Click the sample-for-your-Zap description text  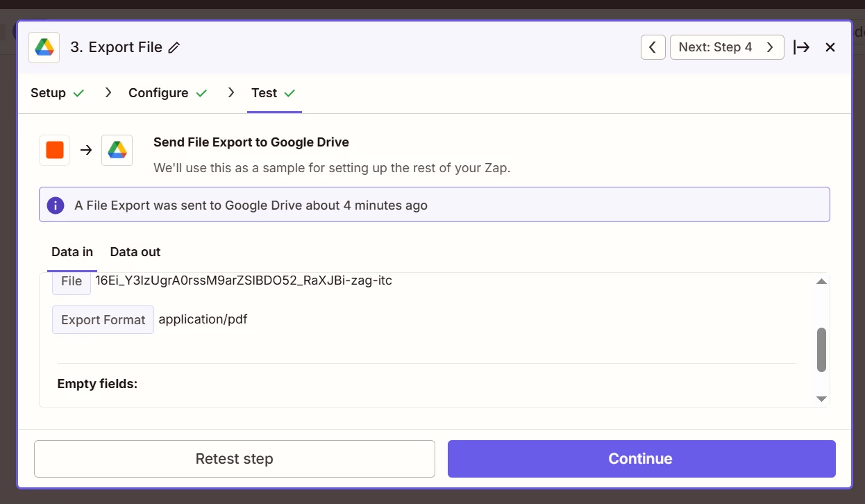coord(332,168)
